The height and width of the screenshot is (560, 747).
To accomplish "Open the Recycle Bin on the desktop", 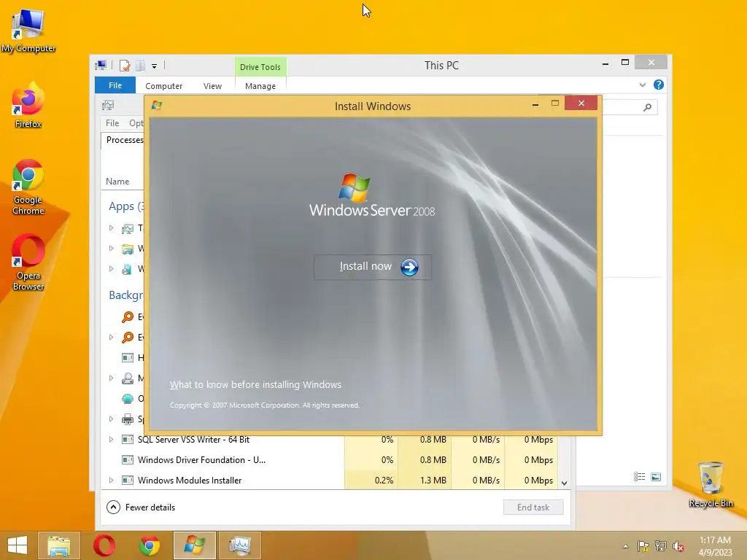I will pyautogui.click(x=711, y=484).
